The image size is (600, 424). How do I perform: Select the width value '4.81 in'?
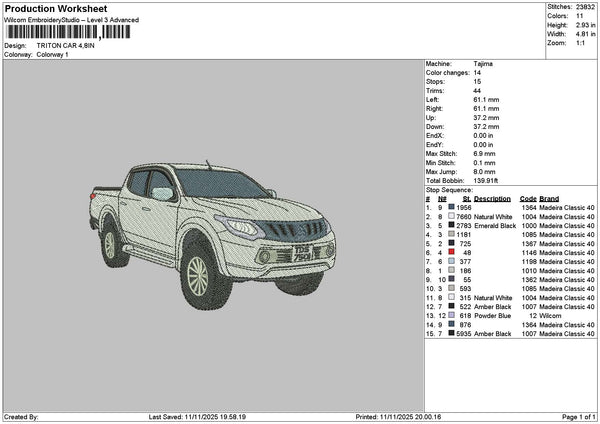585,34
